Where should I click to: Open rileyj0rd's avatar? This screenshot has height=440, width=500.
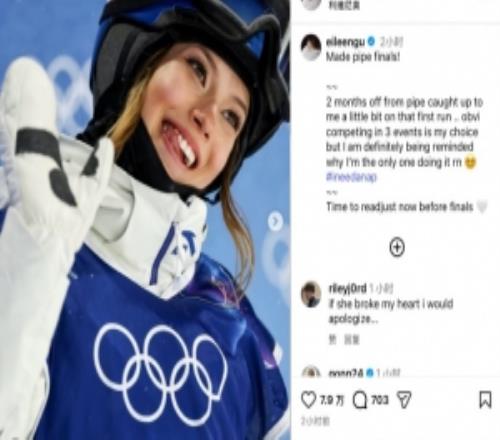311,295
